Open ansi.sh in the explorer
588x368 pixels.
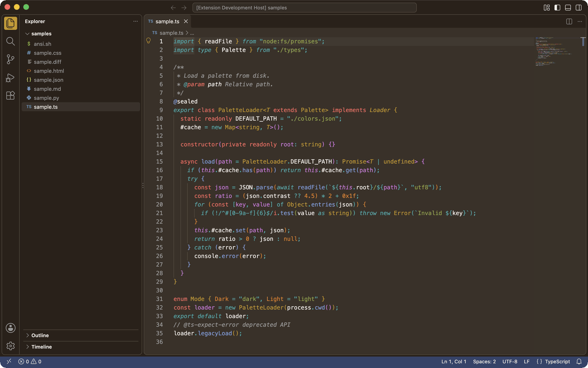(x=81, y=44)
